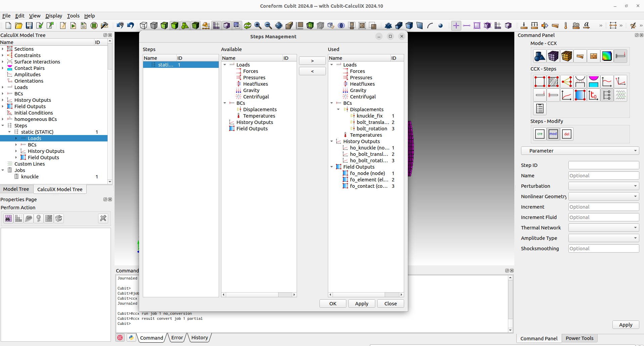The height and width of the screenshot is (346, 644).
Task: Click inside the Step ID input field
Action: (x=603, y=165)
